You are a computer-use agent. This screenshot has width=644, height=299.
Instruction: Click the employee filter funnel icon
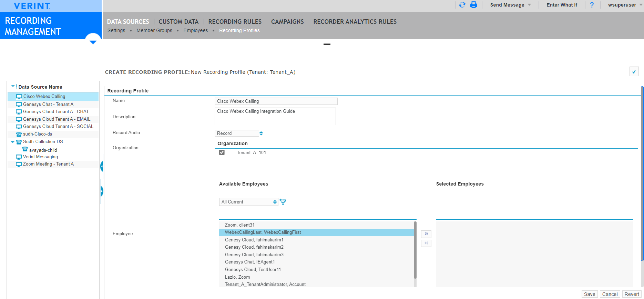(283, 202)
